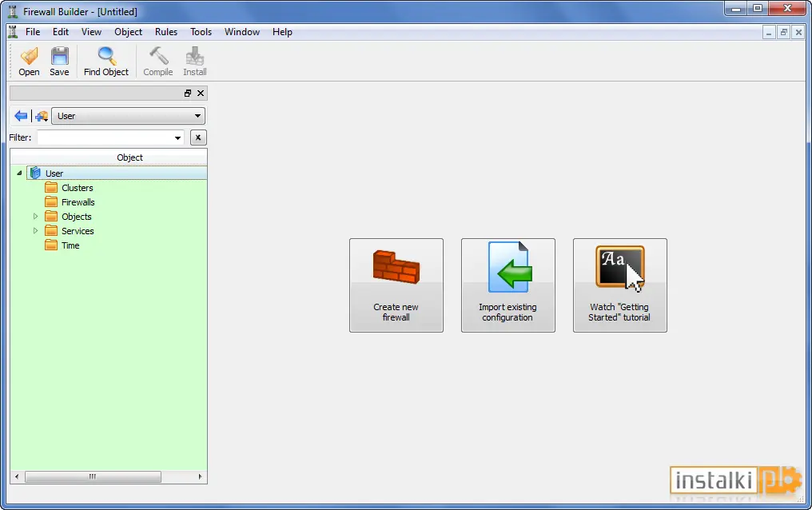Click the Install toolbar icon
This screenshot has width=812, height=510.
pos(195,62)
